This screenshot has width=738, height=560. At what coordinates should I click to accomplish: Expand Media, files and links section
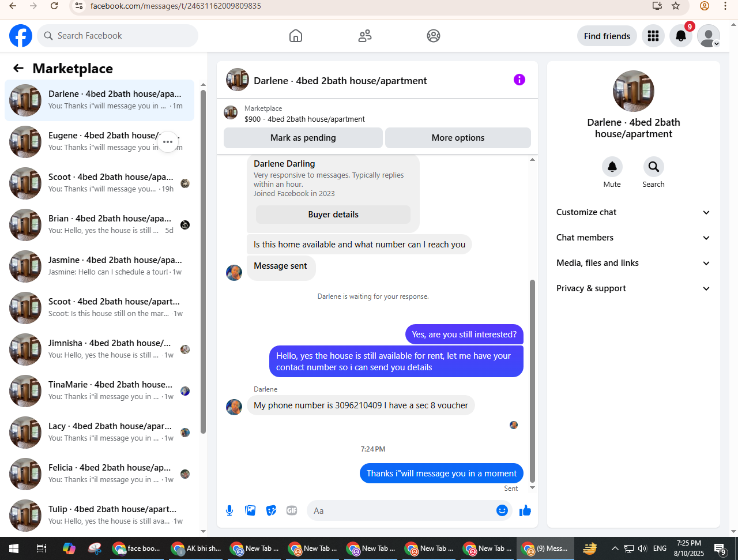click(634, 263)
